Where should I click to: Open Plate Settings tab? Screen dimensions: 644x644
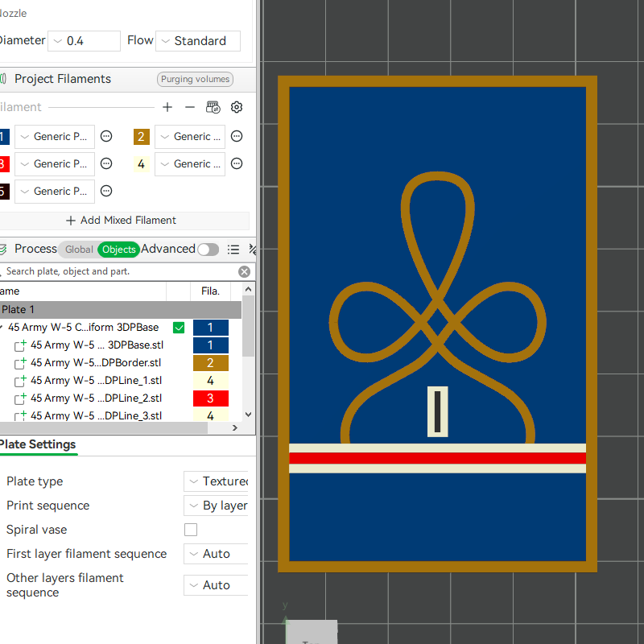click(38, 445)
